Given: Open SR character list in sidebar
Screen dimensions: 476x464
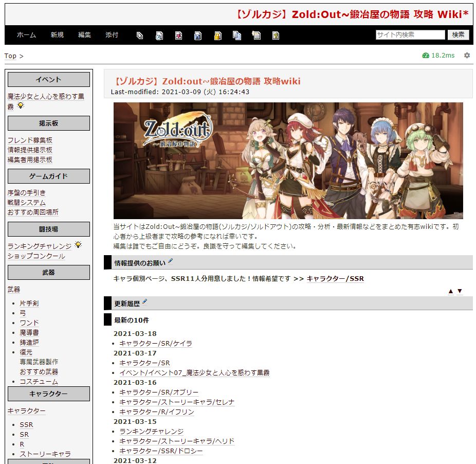Looking at the screenshot, I should pyautogui.click(x=24, y=435).
